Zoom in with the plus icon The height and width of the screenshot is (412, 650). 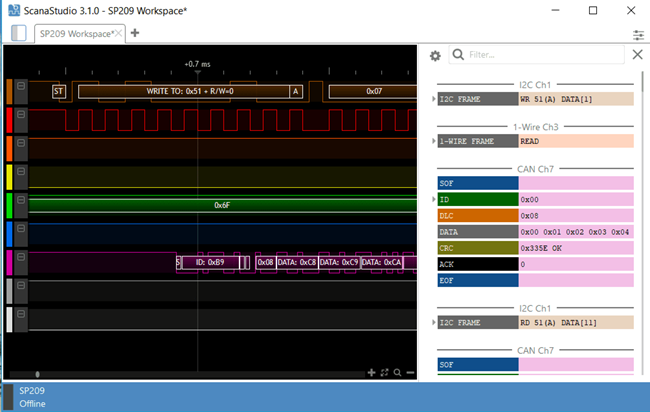pyautogui.click(x=371, y=373)
